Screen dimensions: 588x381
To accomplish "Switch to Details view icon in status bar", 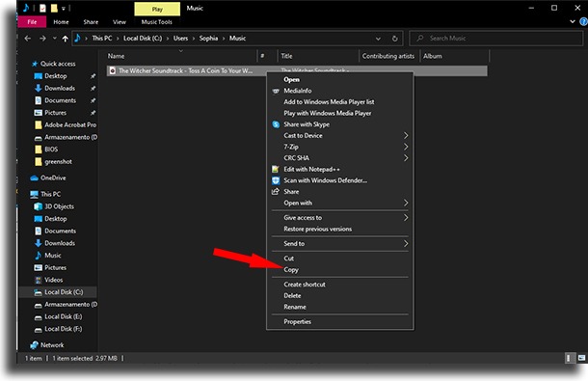I will (x=569, y=358).
